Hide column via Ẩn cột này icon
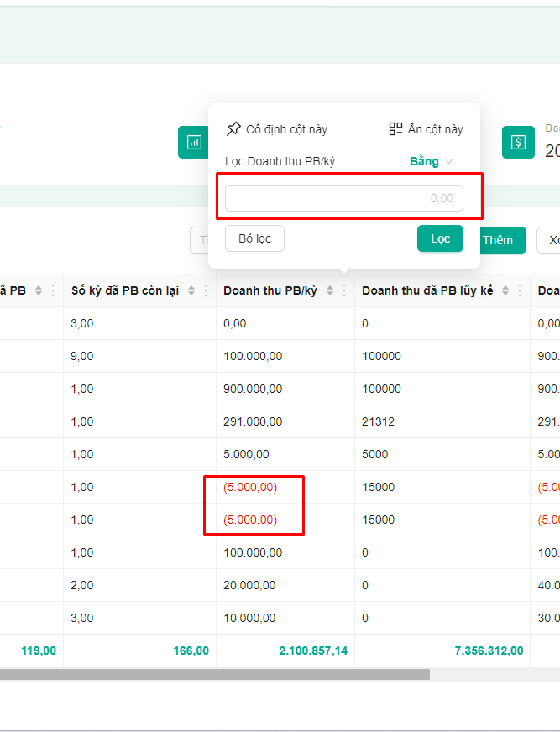 pyautogui.click(x=395, y=128)
